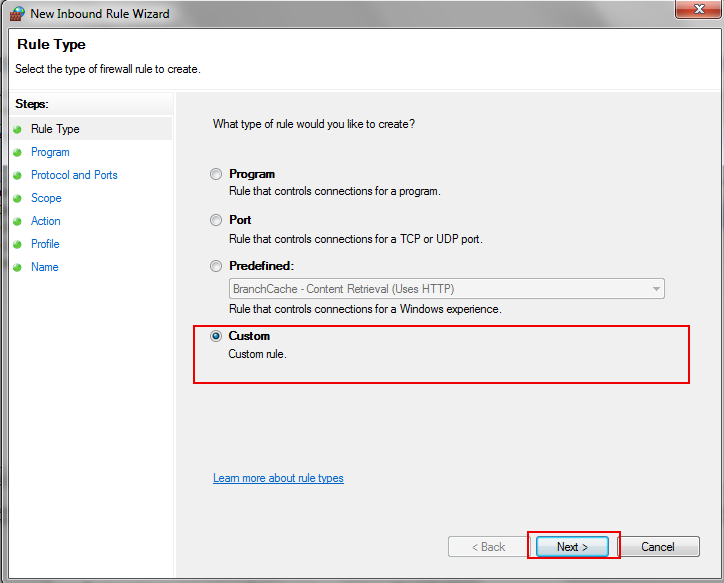Click the firewall wizard title bar icon
This screenshot has width=724, height=583.
(17, 14)
